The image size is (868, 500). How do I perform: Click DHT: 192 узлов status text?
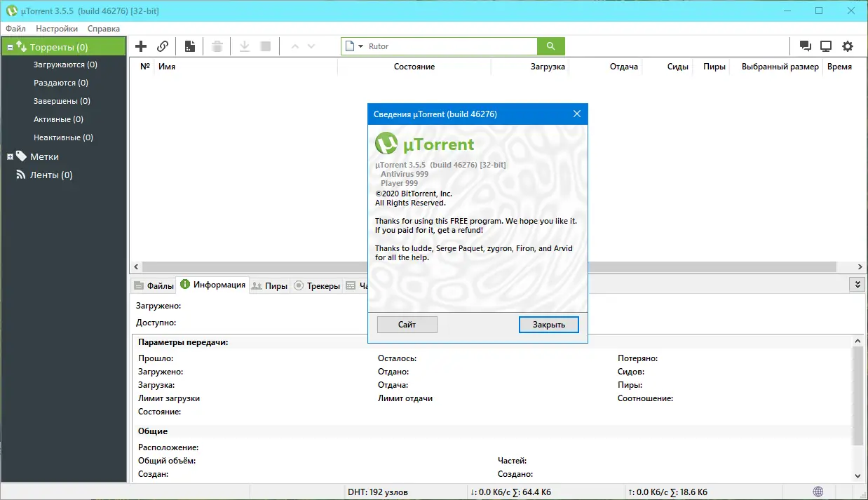[378, 492]
